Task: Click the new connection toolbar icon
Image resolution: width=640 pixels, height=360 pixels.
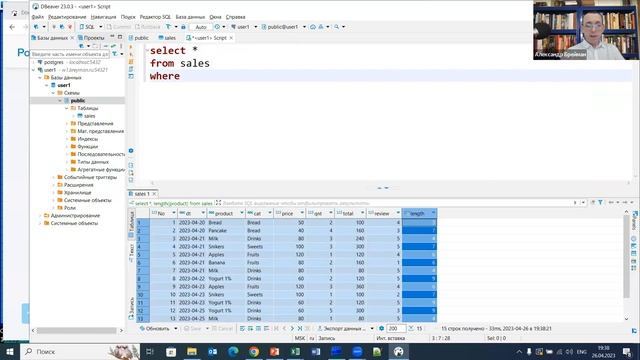Action: click(36, 27)
